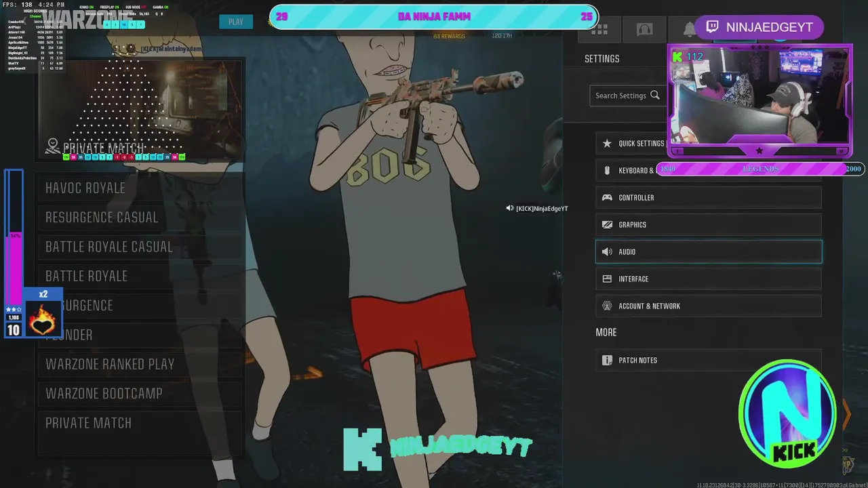Viewport: 868px width, 488px height.
Task: Click the MORE section label
Action: click(606, 333)
